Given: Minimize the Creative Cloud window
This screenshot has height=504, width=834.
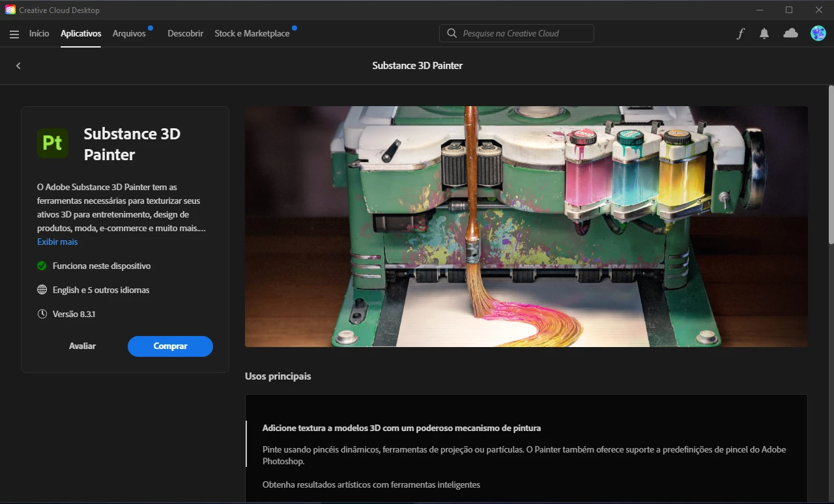Looking at the screenshot, I should pyautogui.click(x=760, y=10).
